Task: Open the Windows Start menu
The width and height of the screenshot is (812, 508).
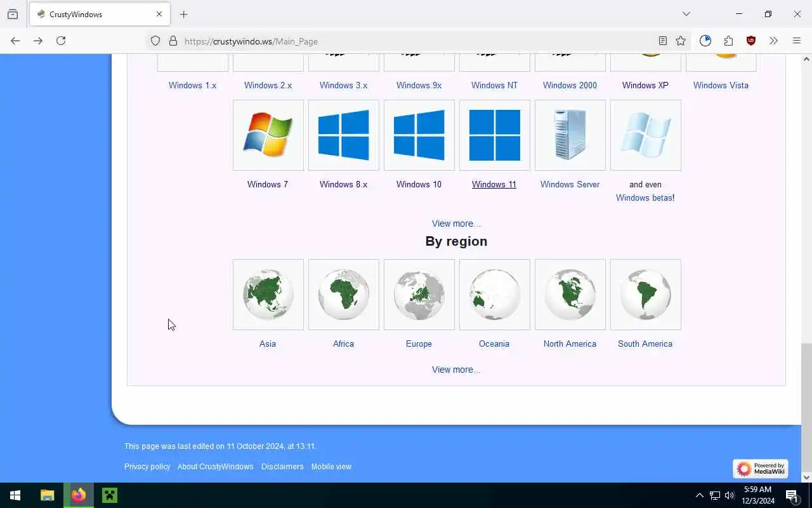Action: pos(15,495)
